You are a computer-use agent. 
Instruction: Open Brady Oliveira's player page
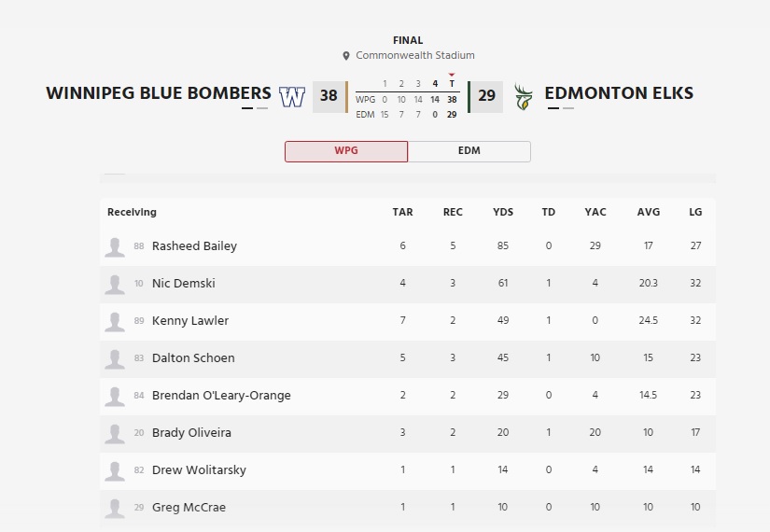(x=191, y=433)
